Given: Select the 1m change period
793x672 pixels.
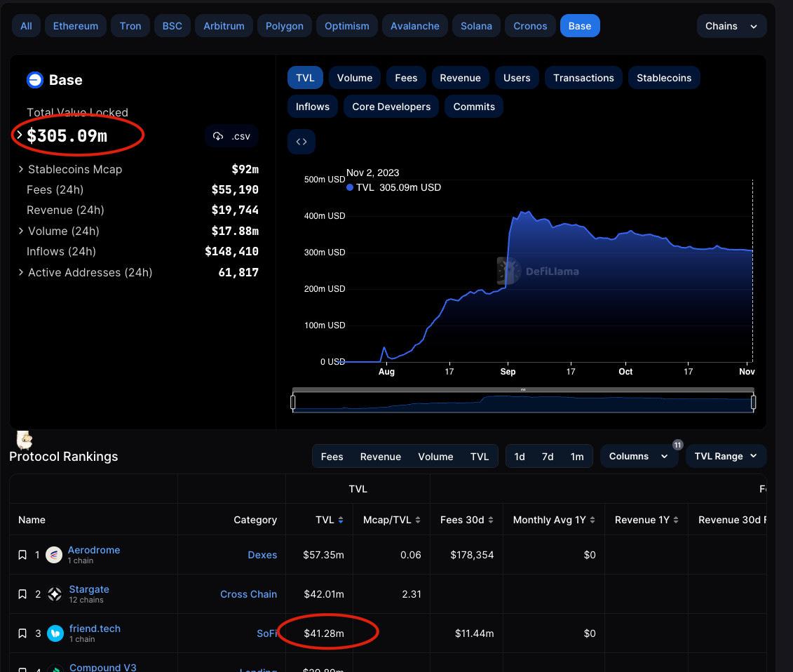Looking at the screenshot, I should [x=577, y=457].
